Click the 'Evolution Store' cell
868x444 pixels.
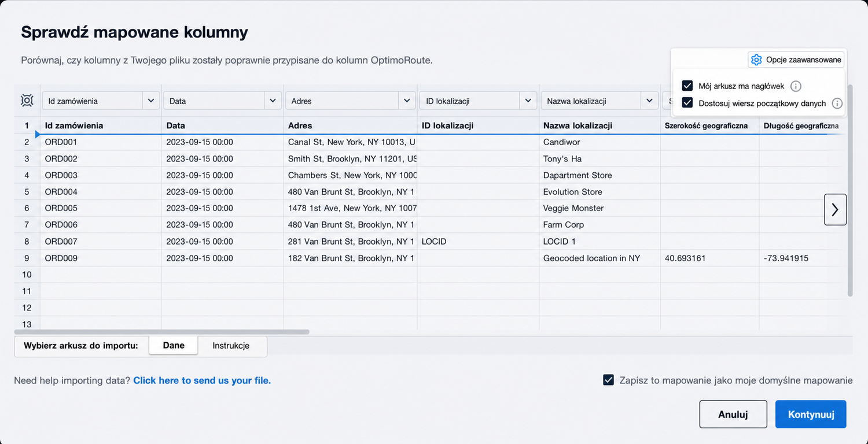(x=599, y=192)
